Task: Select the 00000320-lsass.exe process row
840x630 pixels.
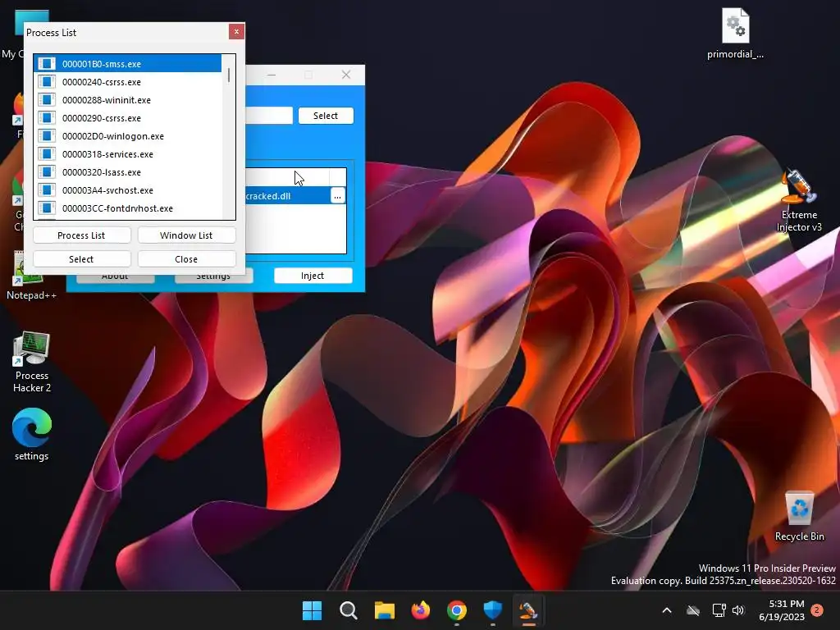Action: point(127,172)
